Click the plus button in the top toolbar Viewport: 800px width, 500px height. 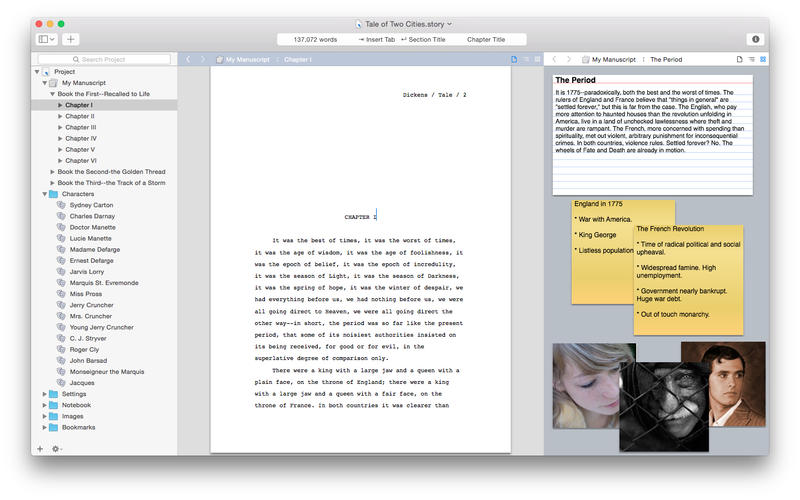pyautogui.click(x=71, y=39)
